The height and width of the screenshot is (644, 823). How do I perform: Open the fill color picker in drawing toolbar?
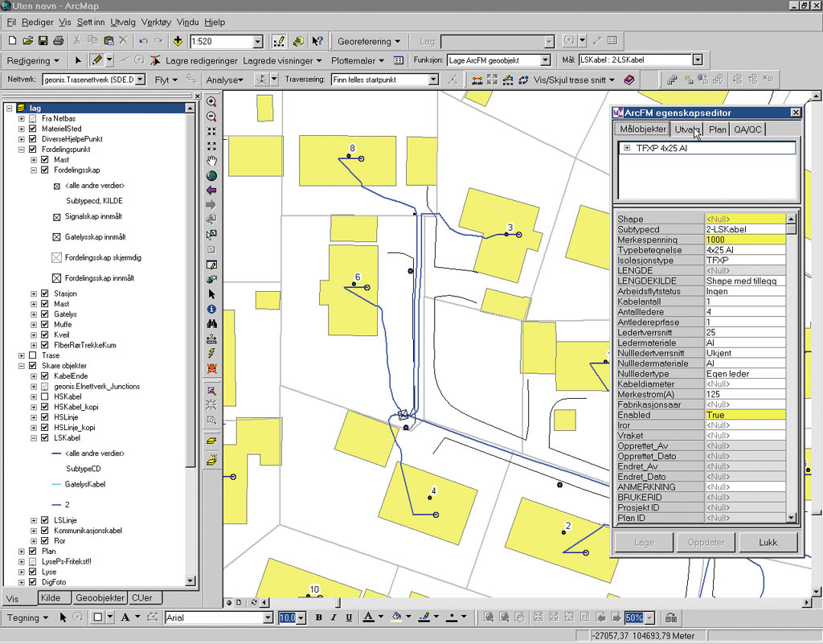(x=407, y=617)
